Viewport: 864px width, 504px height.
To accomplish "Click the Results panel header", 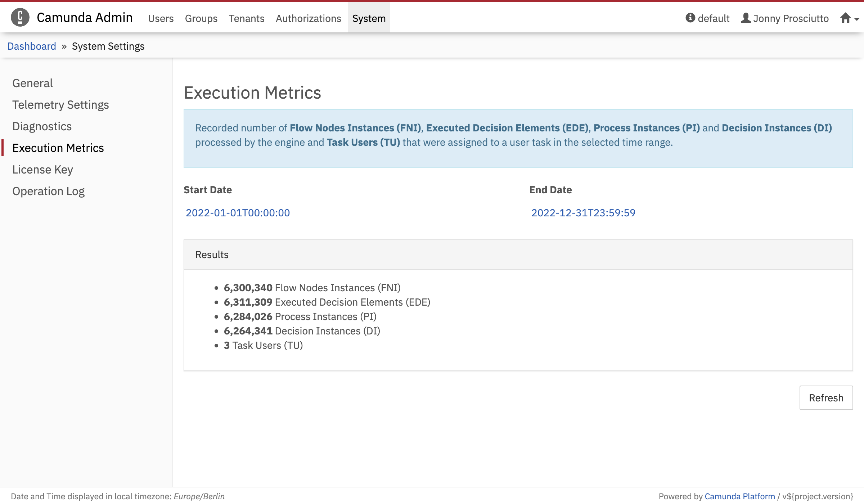I will pyautogui.click(x=518, y=255).
